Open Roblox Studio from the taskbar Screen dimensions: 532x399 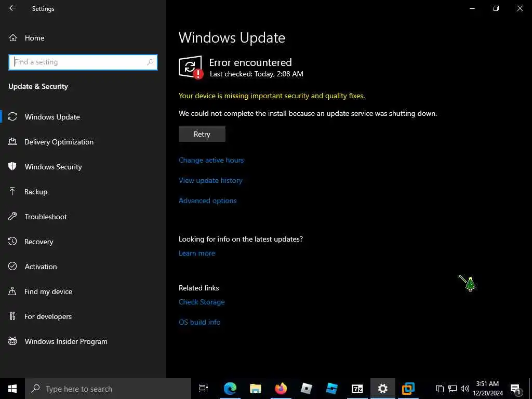[x=332, y=389]
